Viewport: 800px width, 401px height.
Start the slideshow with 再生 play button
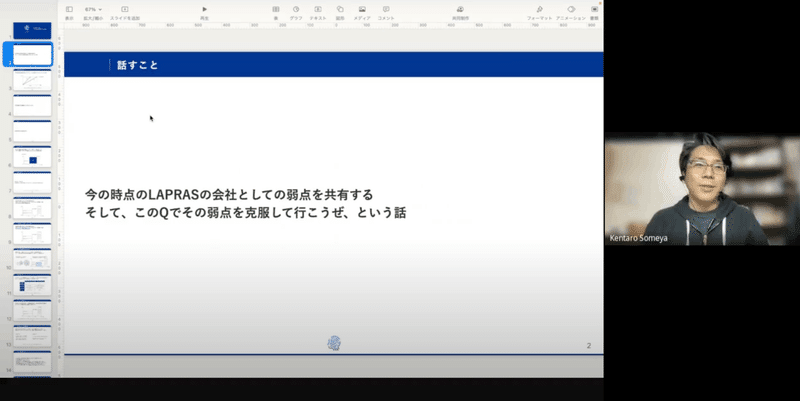205,9
